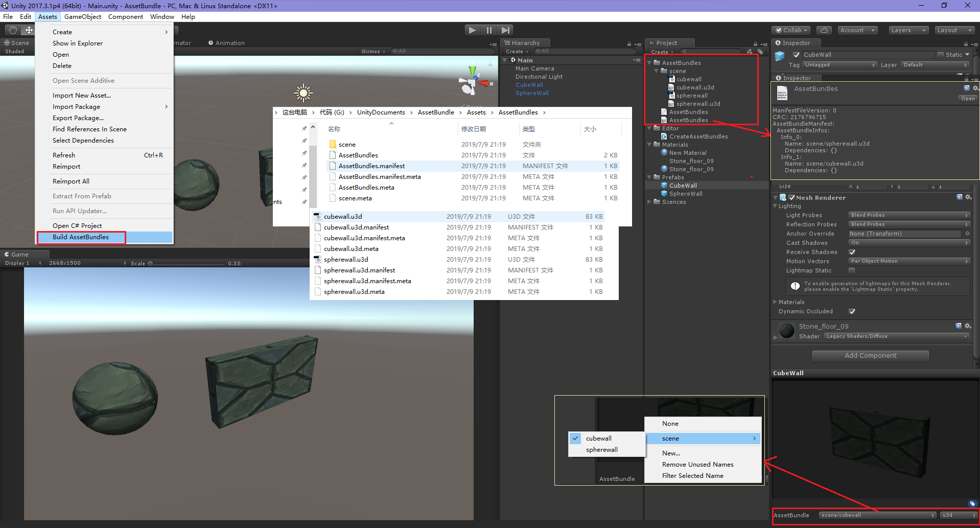Viewport: 980px width, 528px height.
Task: Click Anchor Override object picker circle
Action: [x=967, y=234]
